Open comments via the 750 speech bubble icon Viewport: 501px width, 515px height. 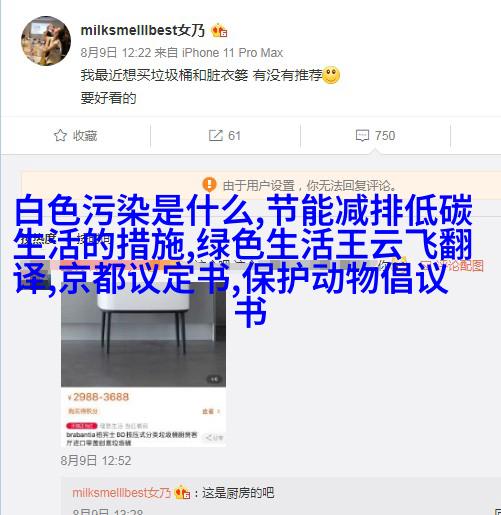362,136
